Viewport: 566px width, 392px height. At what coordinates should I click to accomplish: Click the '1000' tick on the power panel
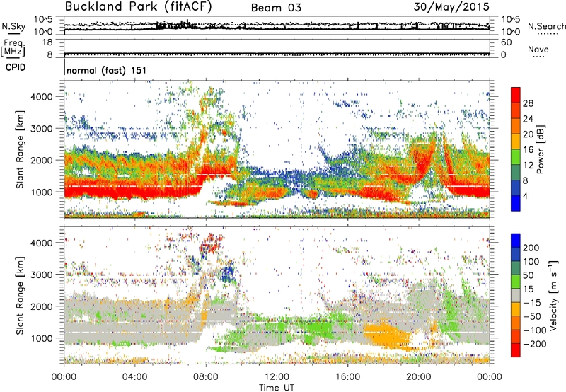pyautogui.click(x=42, y=192)
